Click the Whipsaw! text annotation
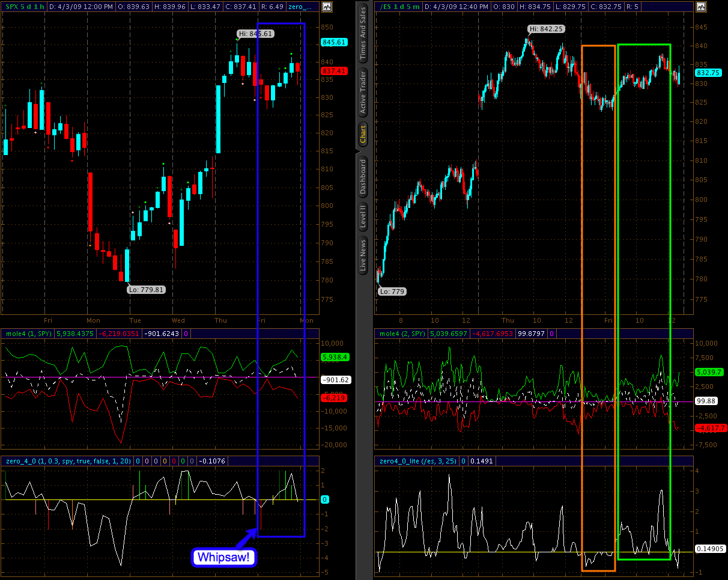 (x=224, y=557)
